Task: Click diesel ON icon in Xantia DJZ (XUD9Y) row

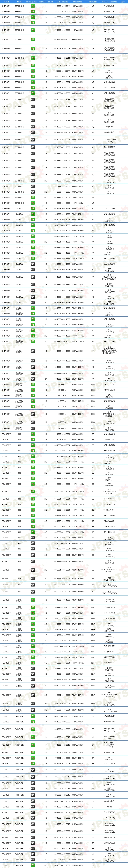Action: (33, 264)
